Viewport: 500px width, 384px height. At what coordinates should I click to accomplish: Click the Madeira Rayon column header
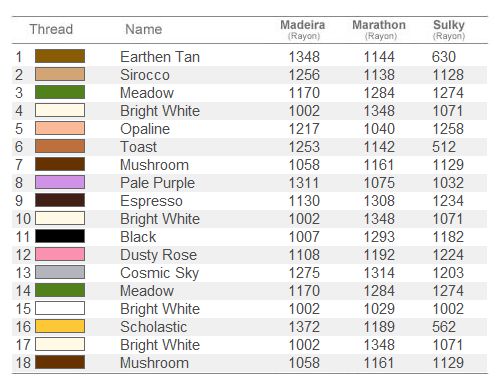[303, 29]
